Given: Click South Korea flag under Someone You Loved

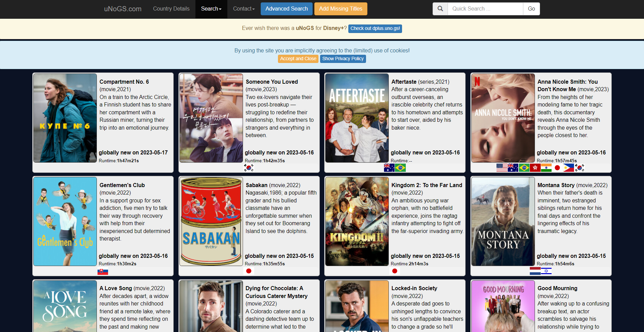Looking at the screenshot, I should click(x=249, y=168).
